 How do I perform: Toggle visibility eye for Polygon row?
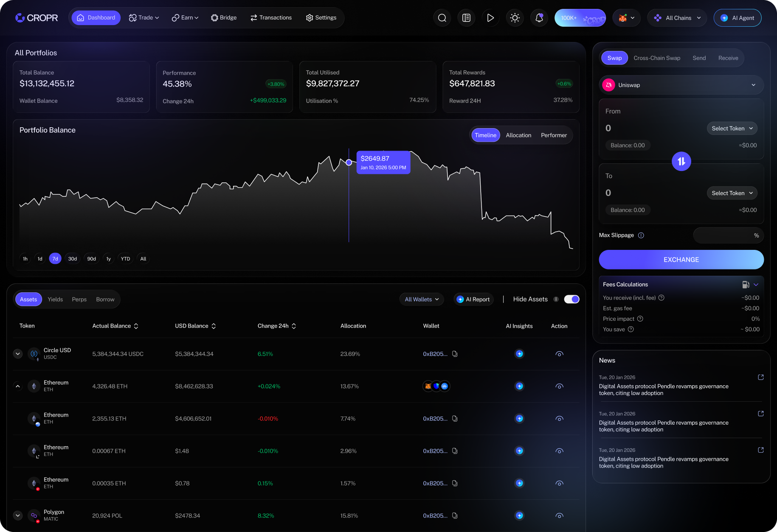point(559,516)
